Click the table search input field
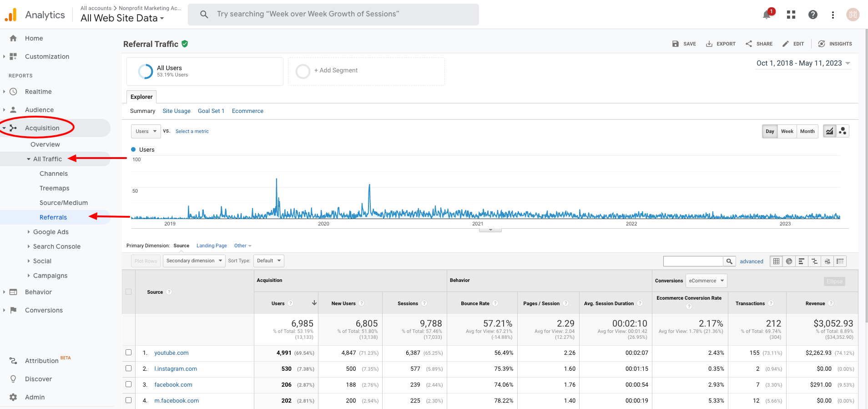This screenshot has width=868, height=409. click(x=693, y=261)
